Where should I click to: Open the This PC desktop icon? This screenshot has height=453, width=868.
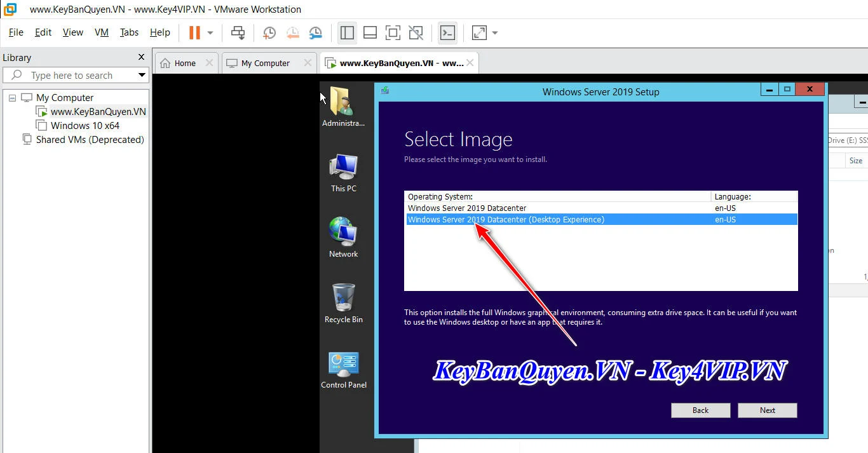pos(343,172)
